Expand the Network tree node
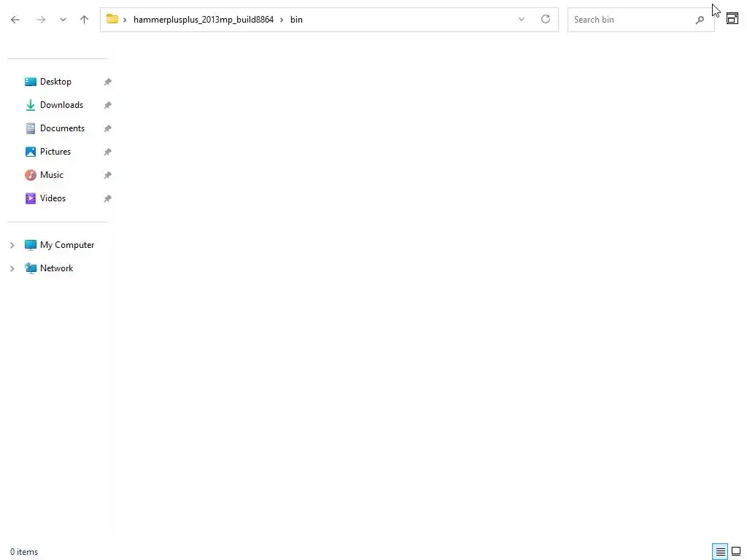 [x=12, y=268]
